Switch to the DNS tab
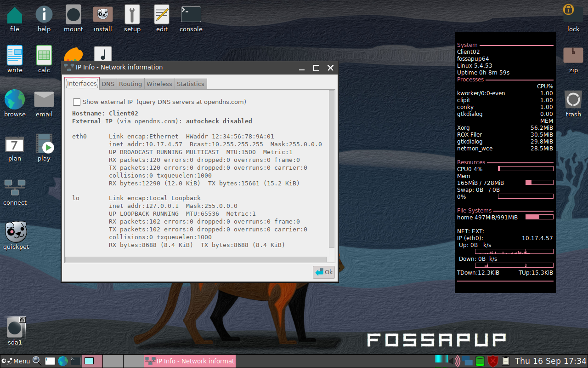 (x=108, y=84)
